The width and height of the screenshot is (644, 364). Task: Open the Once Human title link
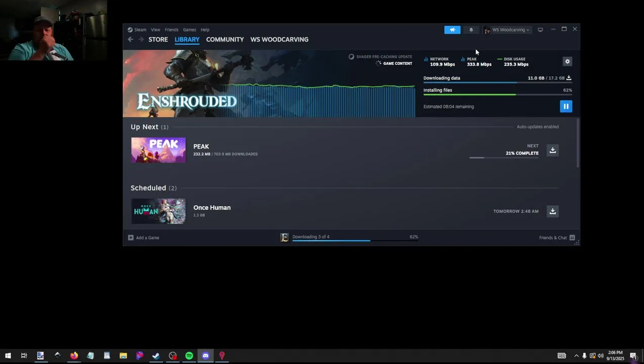[212, 208]
